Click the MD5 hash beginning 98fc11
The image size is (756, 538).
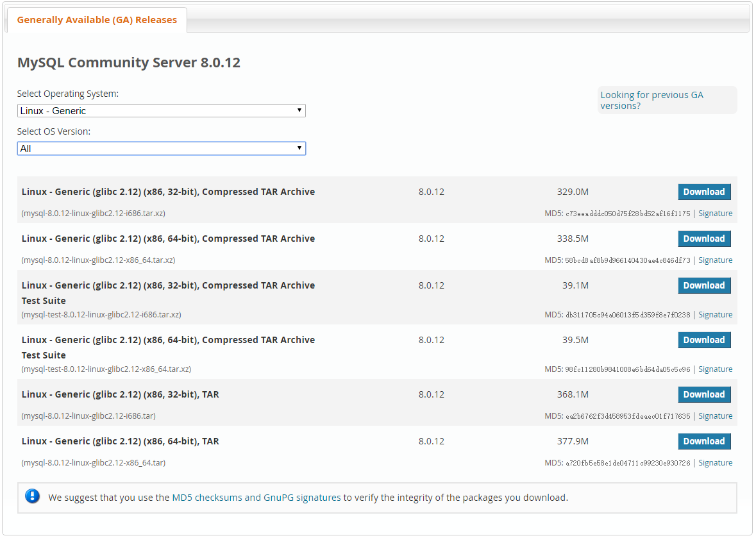click(x=628, y=369)
